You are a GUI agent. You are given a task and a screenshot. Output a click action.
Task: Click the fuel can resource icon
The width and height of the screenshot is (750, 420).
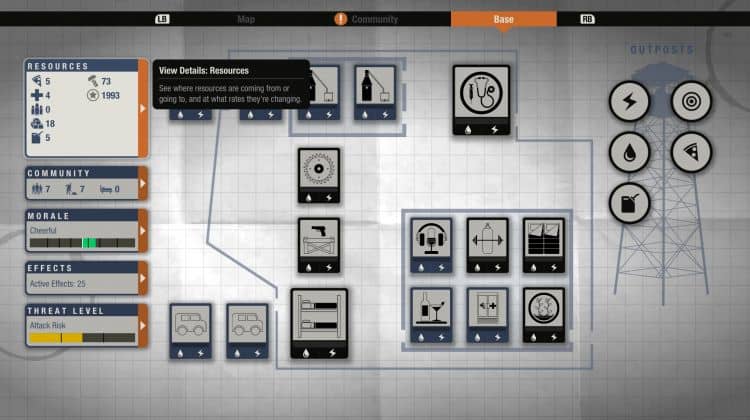(x=37, y=137)
